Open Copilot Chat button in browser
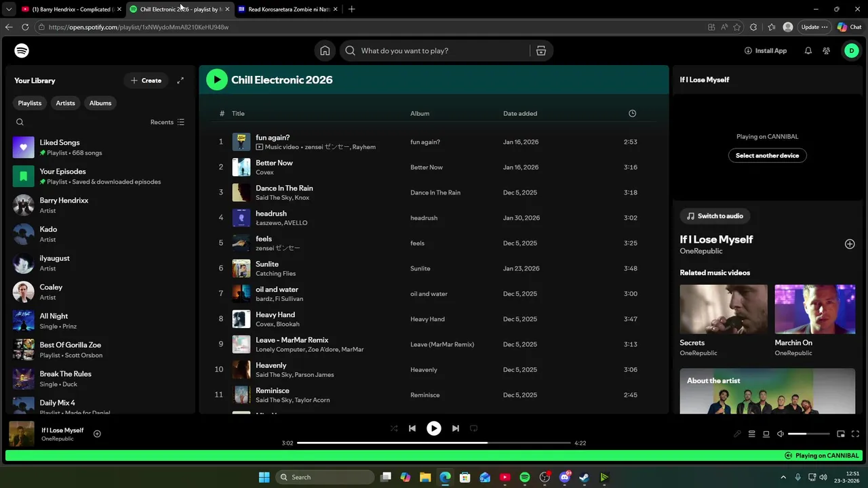This screenshot has width=868, height=488. click(850, 27)
